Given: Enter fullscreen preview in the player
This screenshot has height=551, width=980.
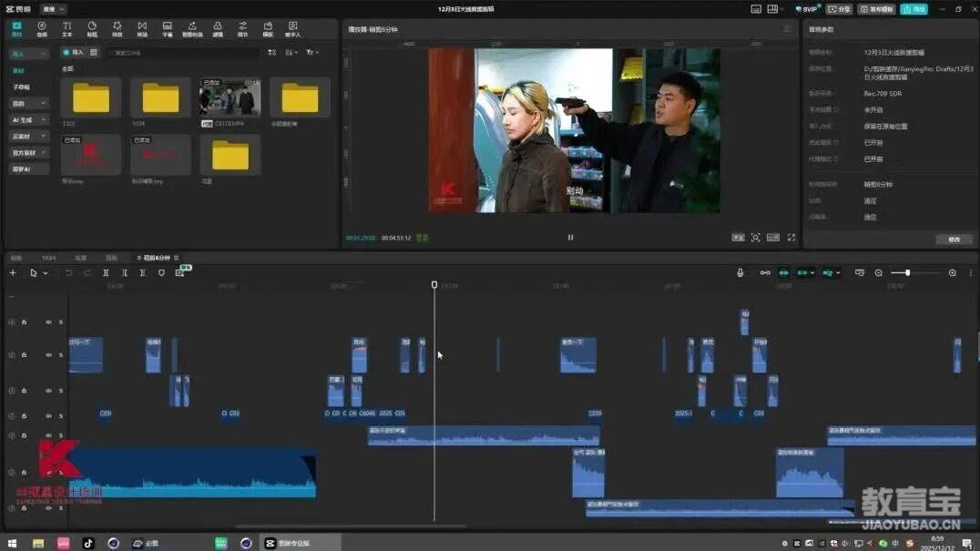Looking at the screenshot, I should [791, 238].
